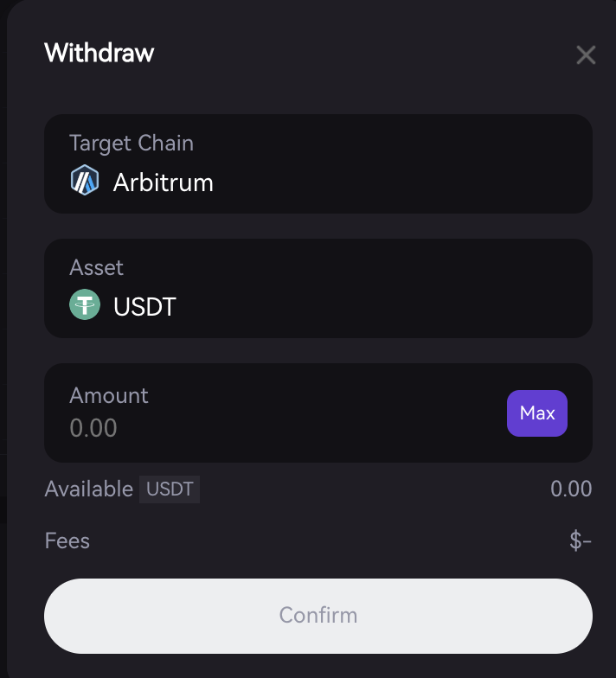Focus the Amount input field
Screen dimensions: 616x678
click(x=260, y=428)
